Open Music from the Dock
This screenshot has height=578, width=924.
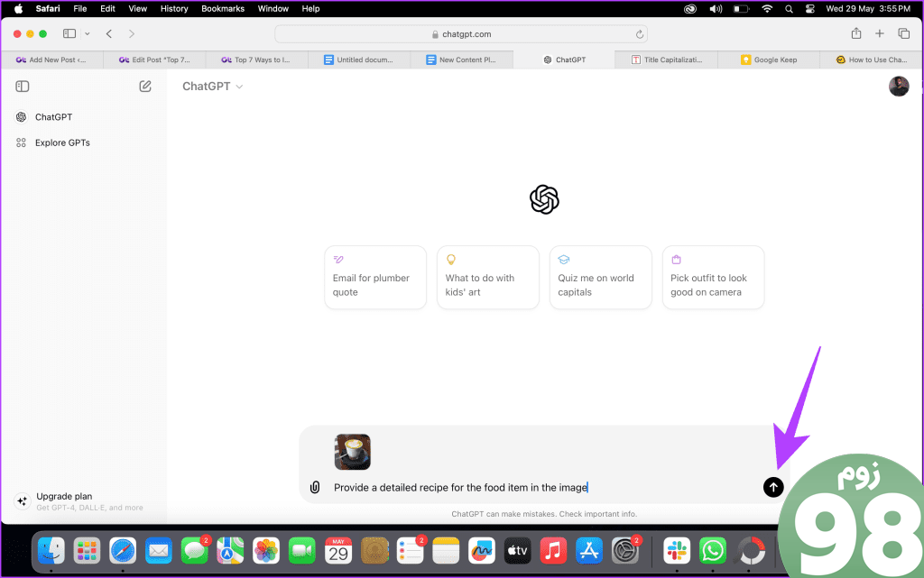[553, 552]
